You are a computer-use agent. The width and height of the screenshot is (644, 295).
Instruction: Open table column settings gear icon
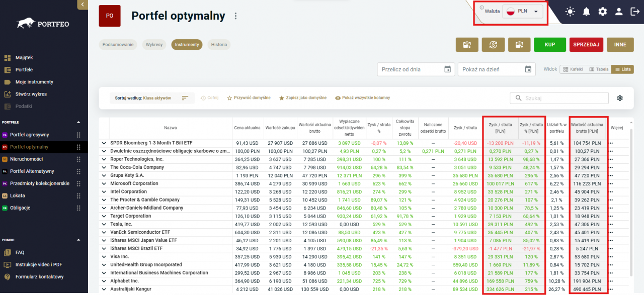[620, 98]
